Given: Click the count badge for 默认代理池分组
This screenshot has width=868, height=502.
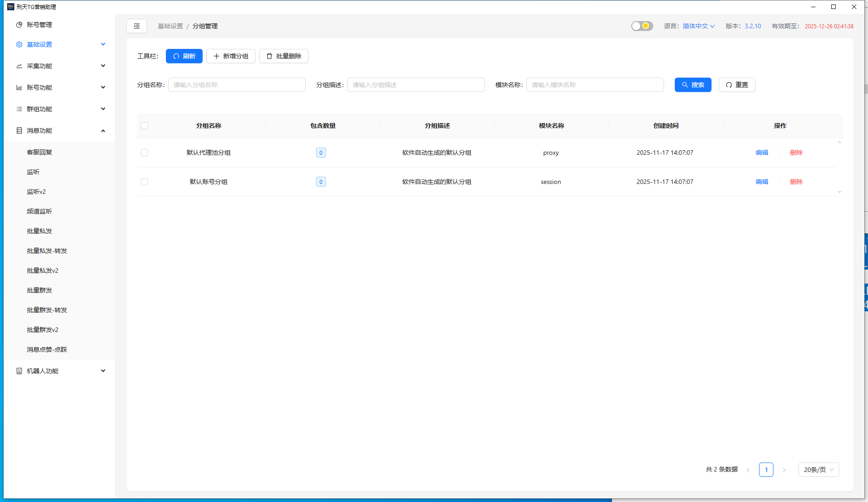Looking at the screenshot, I should [321, 153].
